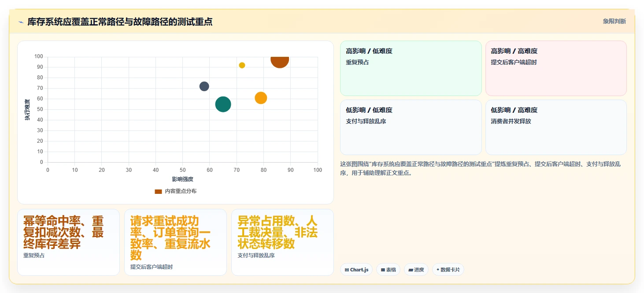Click the page title 库存系统应覆盖正常路径

point(120,22)
